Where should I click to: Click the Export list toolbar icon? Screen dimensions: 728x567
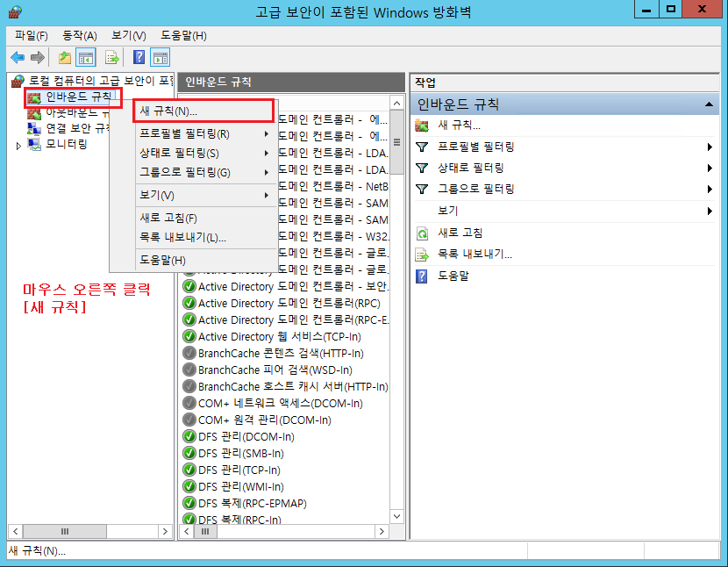click(112, 58)
